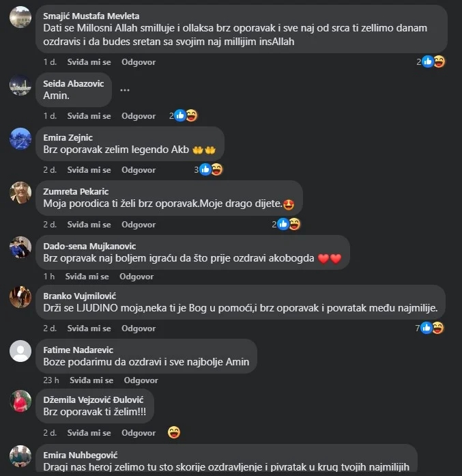Open Zumreta Pekaric's profile picture
The image size is (462, 476).
click(x=20, y=193)
